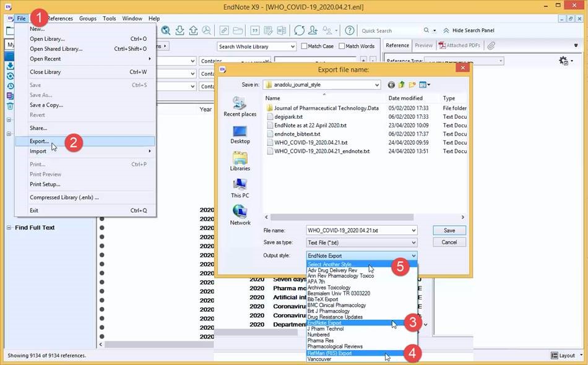This screenshot has width=588, height=365.
Task: Click the Open File folder toolbar icon
Action: coord(238,30)
